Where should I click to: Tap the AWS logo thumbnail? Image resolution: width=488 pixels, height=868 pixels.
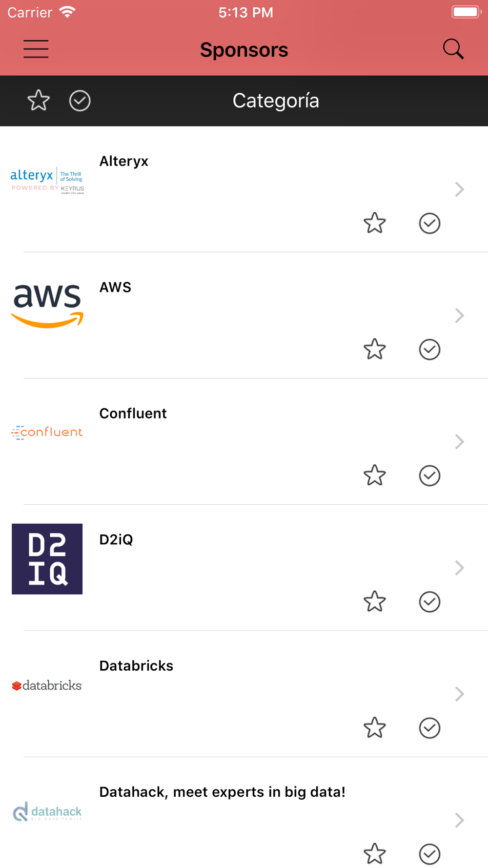pos(47,306)
